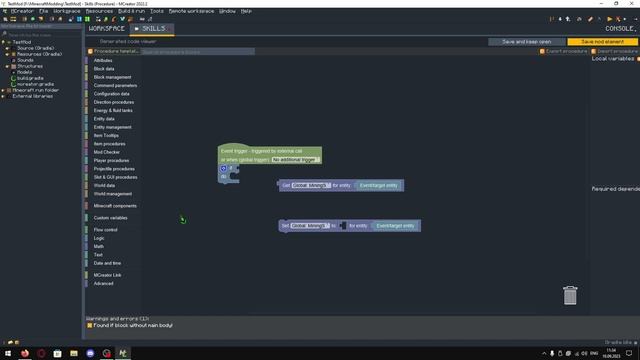
Task: Open the Build & run menu
Action: click(x=131, y=11)
